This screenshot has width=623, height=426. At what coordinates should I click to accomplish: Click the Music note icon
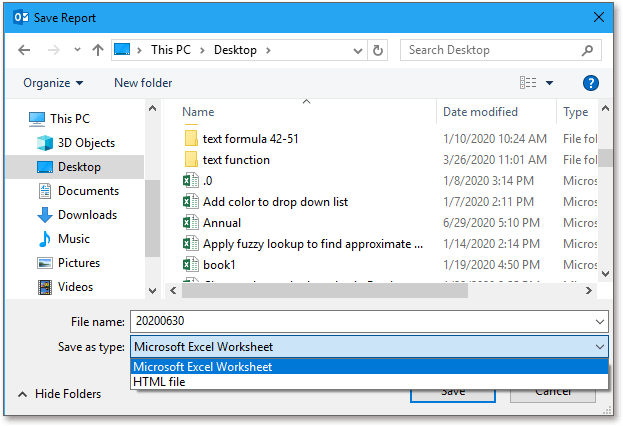tap(45, 239)
